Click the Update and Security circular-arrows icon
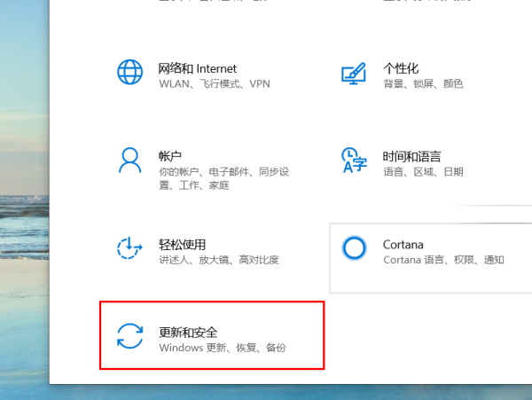 pos(130,336)
